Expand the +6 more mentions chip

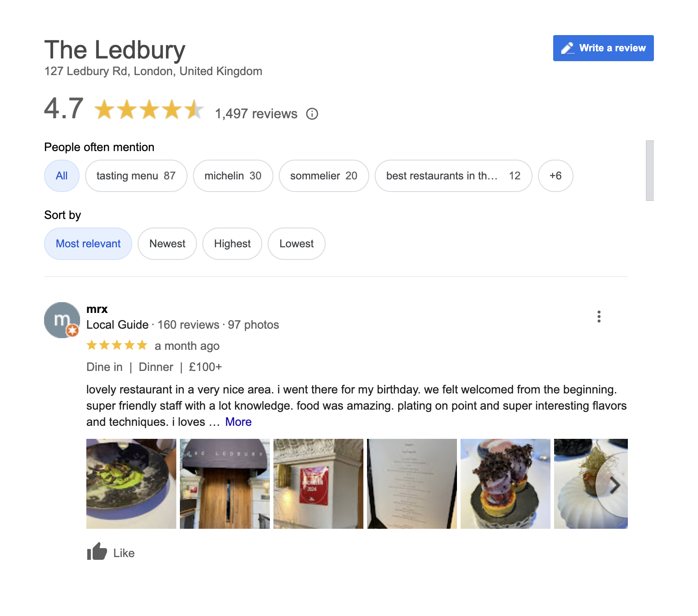pyautogui.click(x=555, y=176)
